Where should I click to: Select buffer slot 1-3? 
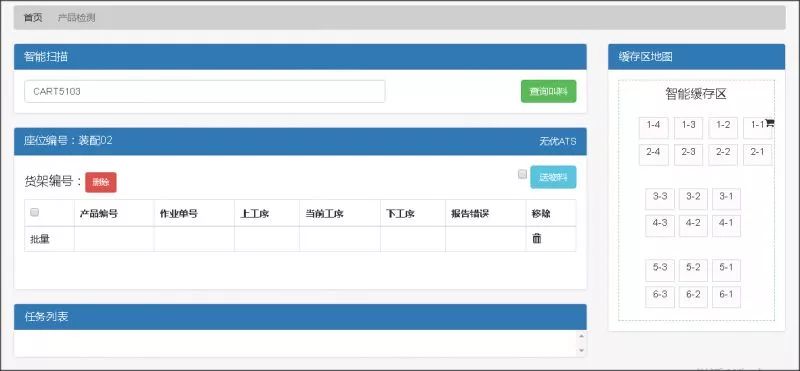click(x=688, y=128)
